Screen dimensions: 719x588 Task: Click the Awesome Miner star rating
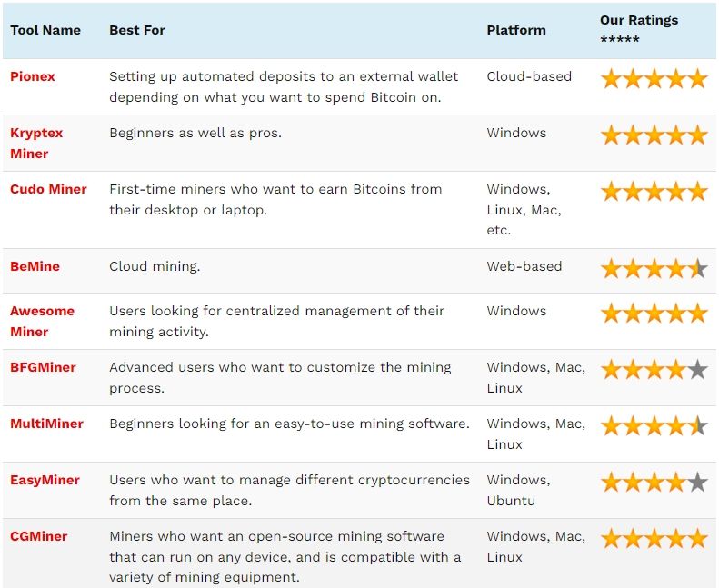pos(654,313)
